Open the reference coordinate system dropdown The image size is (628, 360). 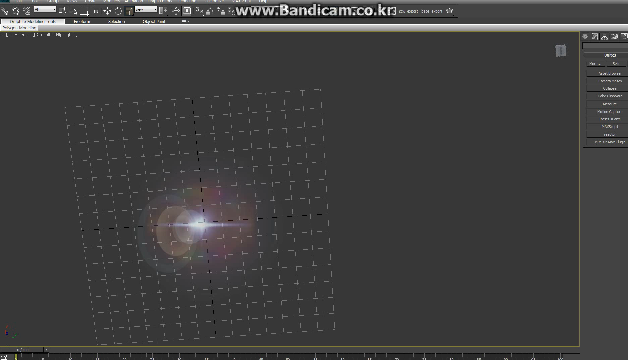tap(146, 10)
